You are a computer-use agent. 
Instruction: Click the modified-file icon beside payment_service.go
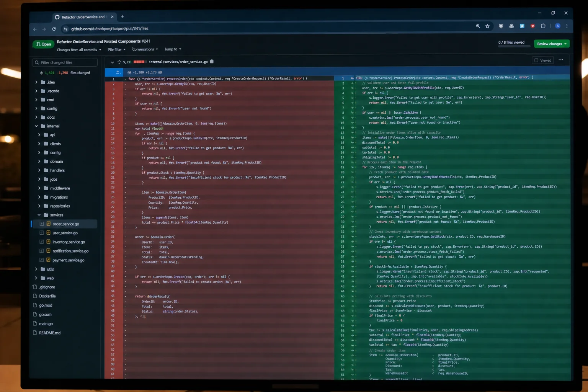pyautogui.click(x=49, y=260)
